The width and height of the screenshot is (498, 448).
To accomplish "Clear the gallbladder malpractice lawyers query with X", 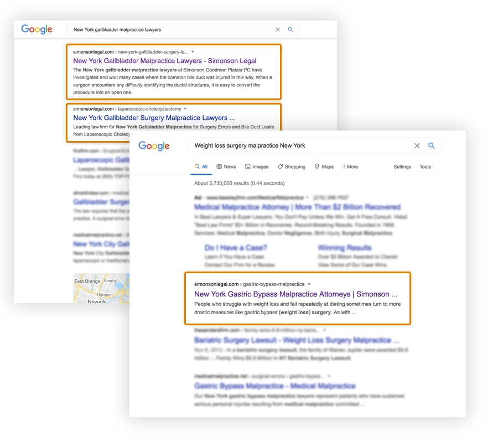I will click(x=278, y=30).
